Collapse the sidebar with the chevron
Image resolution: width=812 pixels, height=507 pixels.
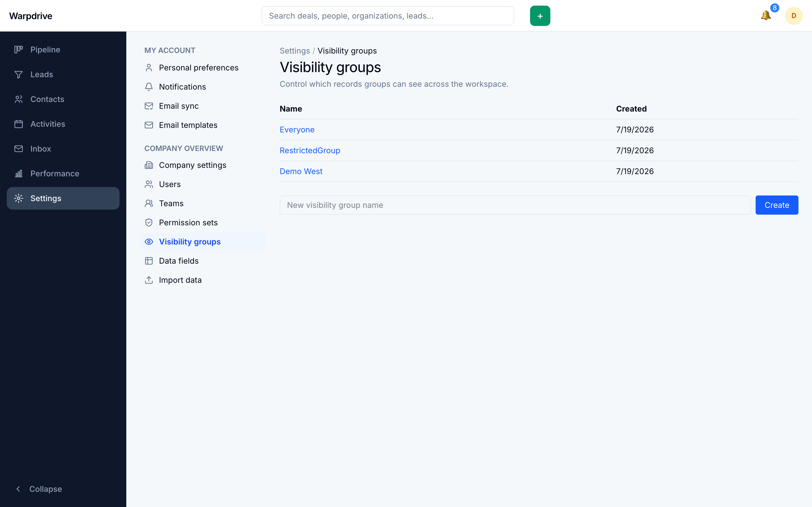click(18, 489)
